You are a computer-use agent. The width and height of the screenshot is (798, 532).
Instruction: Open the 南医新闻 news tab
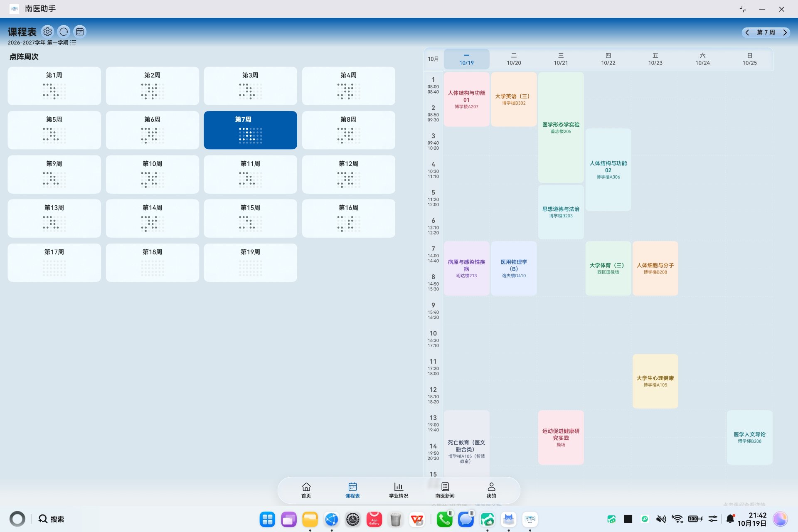point(445,490)
